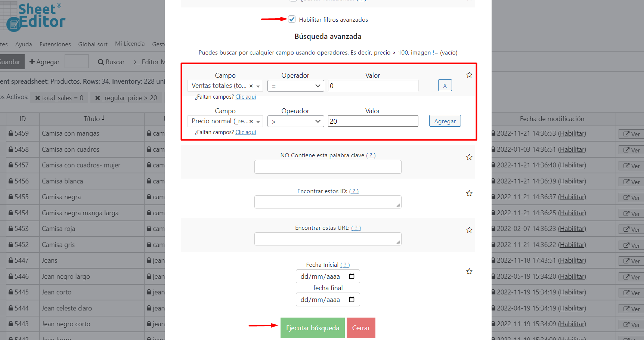Star the NO Contiene palabra clave filter
Image resolution: width=644 pixels, height=340 pixels.
469,157
